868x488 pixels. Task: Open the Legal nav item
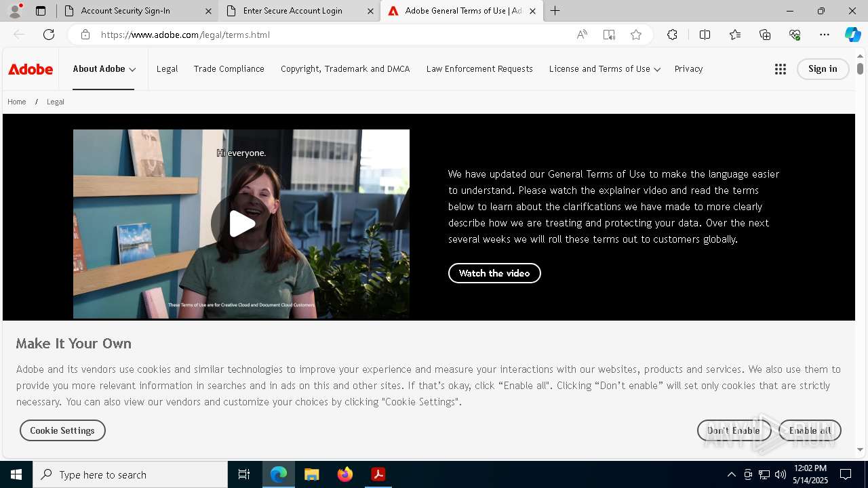pyautogui.click(x=167, y=69)
